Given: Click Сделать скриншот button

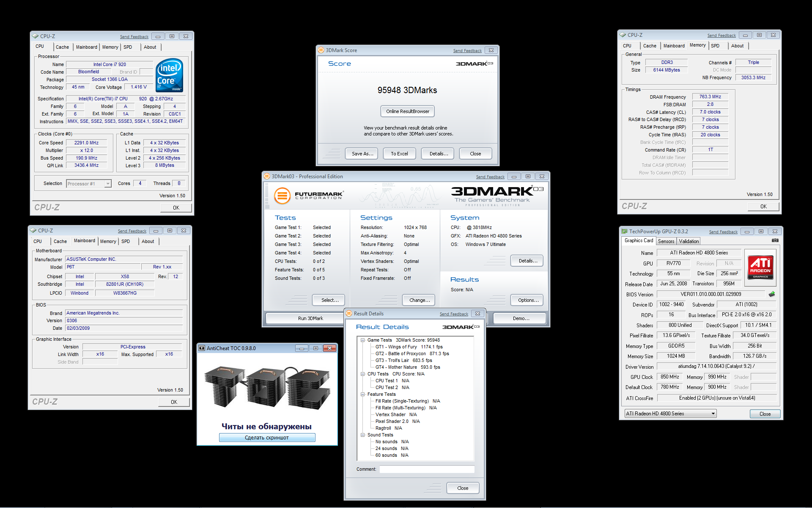Looking at the screenshot, I should (267, 438).
